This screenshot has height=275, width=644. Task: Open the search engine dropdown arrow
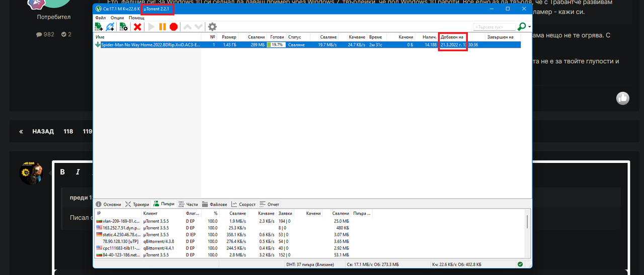click(x=529, y=27)
